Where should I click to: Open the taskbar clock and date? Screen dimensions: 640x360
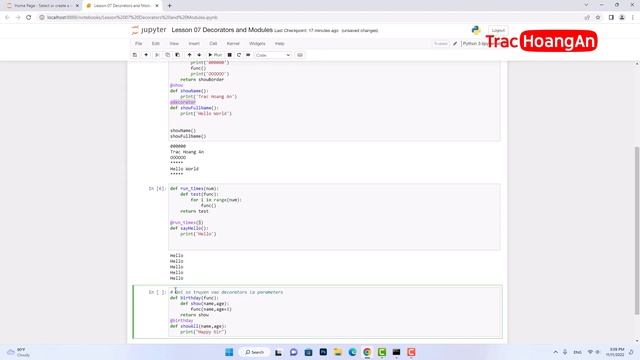(615, 352)
